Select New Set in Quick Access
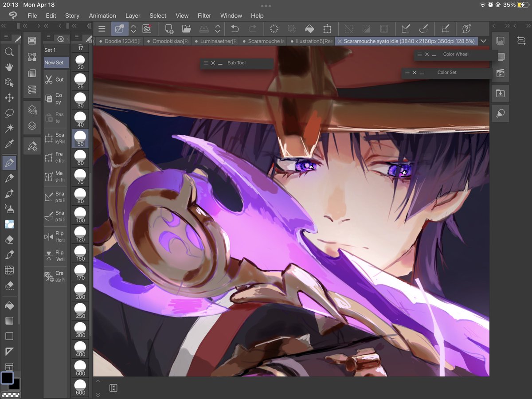Image resolution: width=532 pixels, height=399 pixels. (56, 63)
